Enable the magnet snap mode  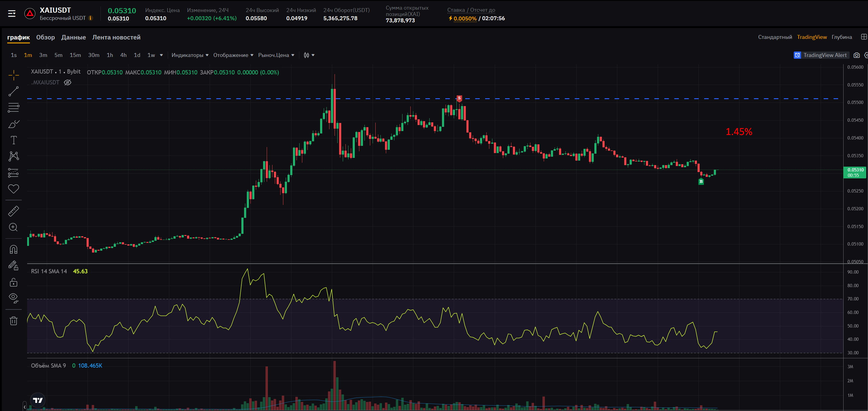coord(14,249)
